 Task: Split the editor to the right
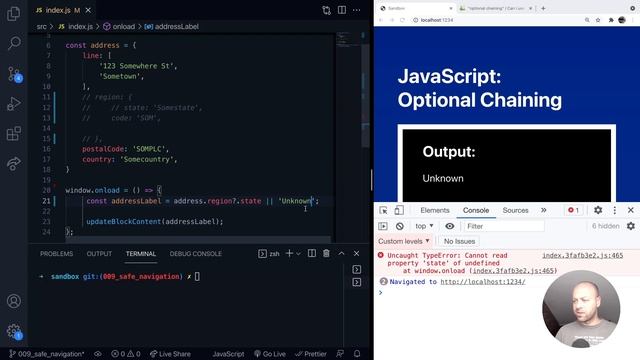click(x=342, y=10)
